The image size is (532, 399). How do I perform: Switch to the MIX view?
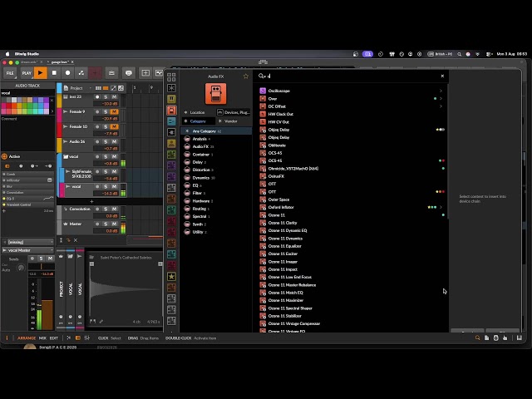(42, 338)
